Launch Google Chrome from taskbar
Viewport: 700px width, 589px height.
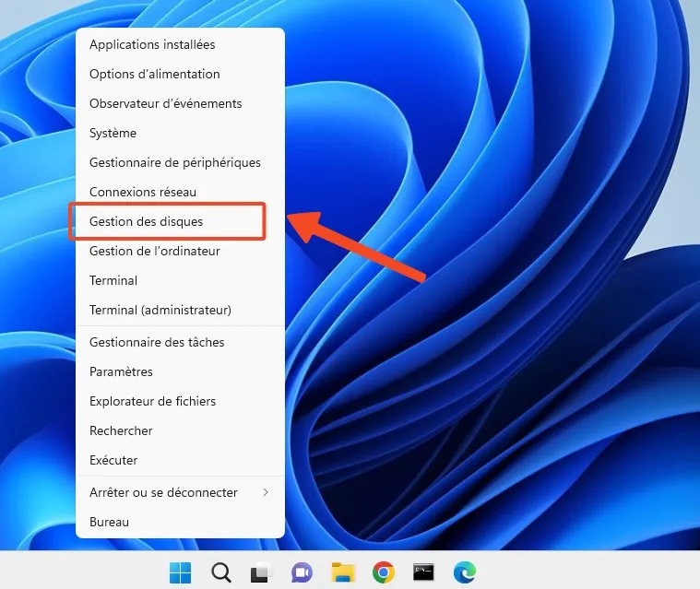(x=384, y=572)
